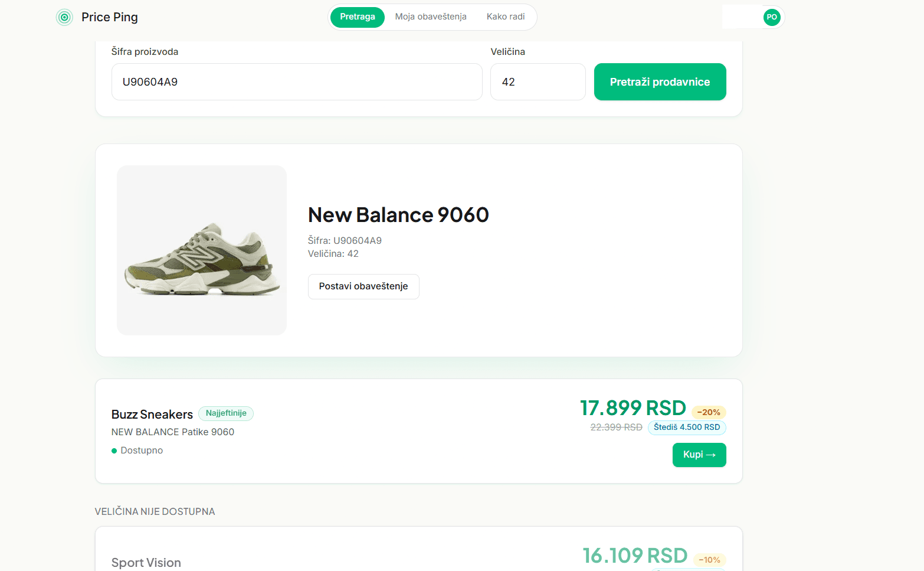Image resolution: width=924 pixels, height=571 pixels.
Task: Click the Pretraži prodavnice button
Action: pos(660,82)
